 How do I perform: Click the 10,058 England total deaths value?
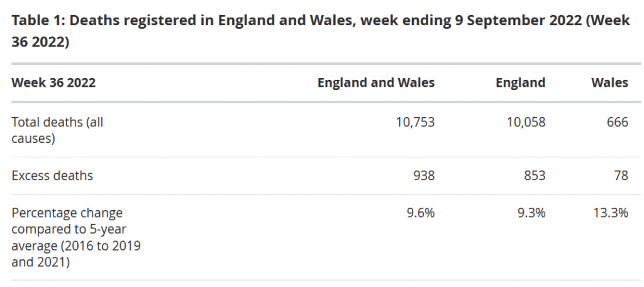coord(526,122)
